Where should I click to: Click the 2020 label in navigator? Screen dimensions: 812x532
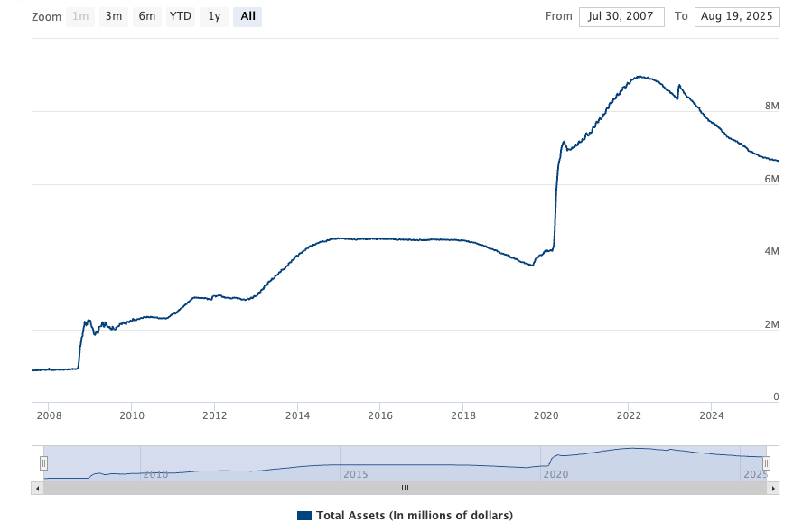point(555,474)
